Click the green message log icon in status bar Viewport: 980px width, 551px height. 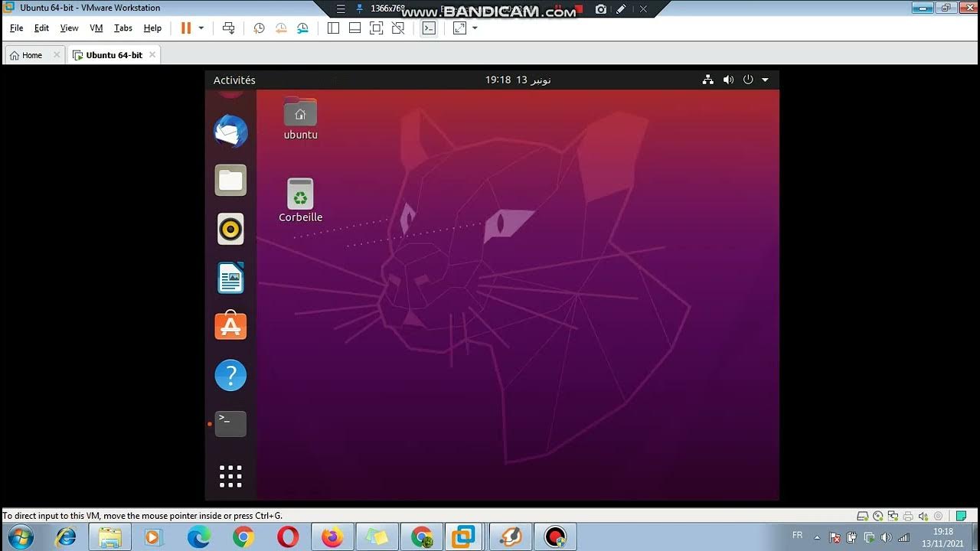click(961, 516)
